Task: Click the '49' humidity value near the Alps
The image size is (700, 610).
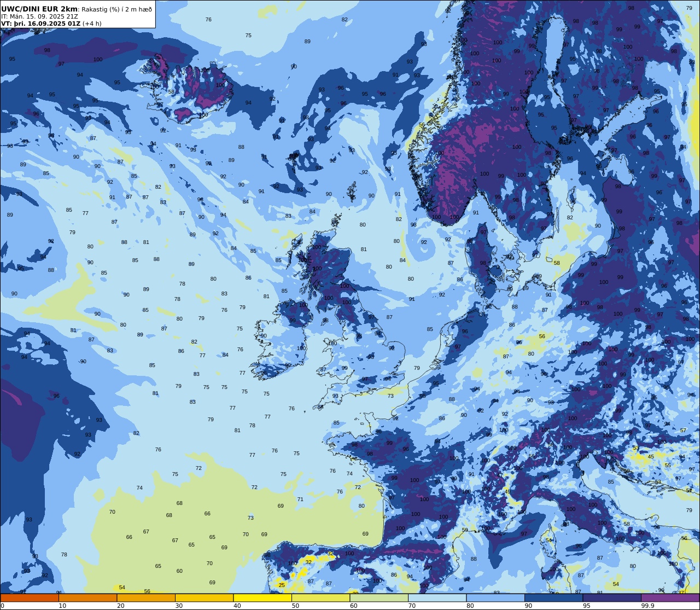Action: tap(507, 492)
